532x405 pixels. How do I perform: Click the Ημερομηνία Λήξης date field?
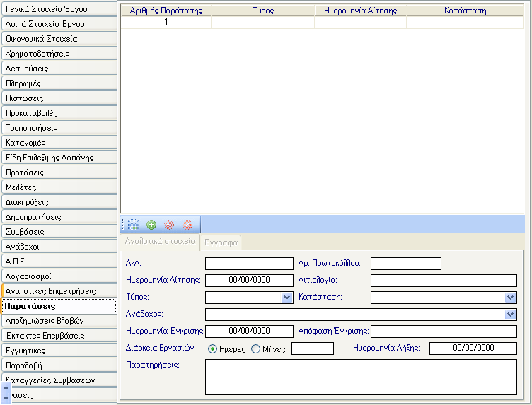[x=473, y=348]
